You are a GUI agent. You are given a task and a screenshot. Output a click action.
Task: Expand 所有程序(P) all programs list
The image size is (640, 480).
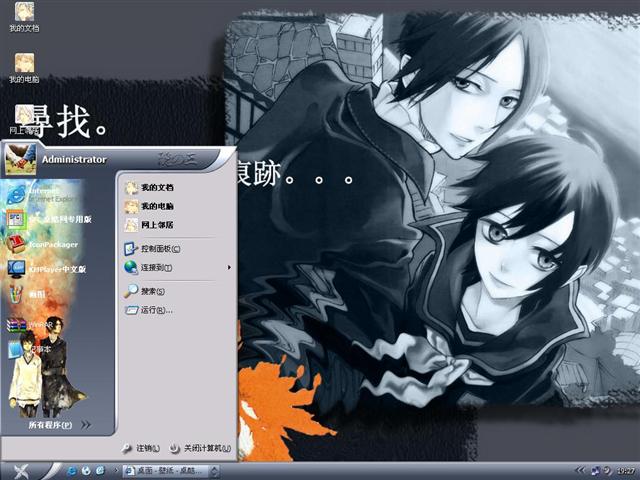pos(59,425)
